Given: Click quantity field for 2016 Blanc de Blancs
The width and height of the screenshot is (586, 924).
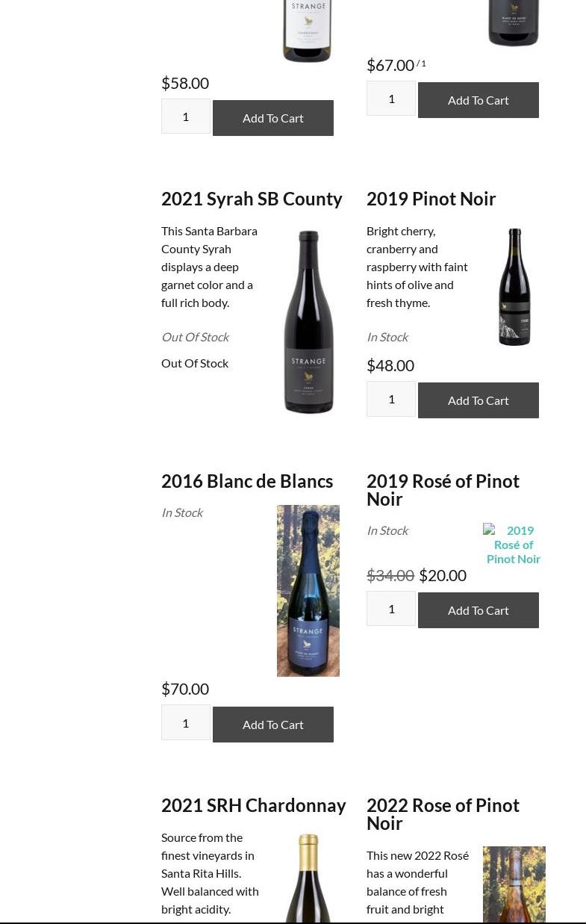Looking at the screenshot, I should click(186, 723).
